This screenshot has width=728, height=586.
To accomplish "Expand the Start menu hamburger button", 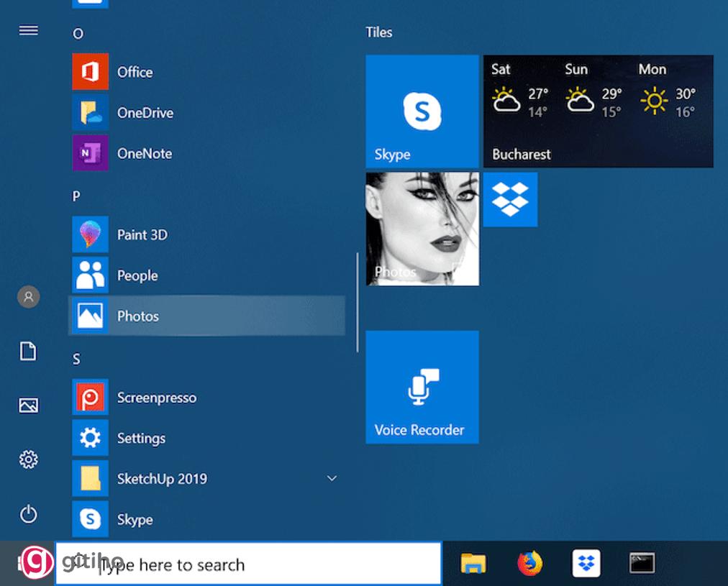I will tap(28, 30).
